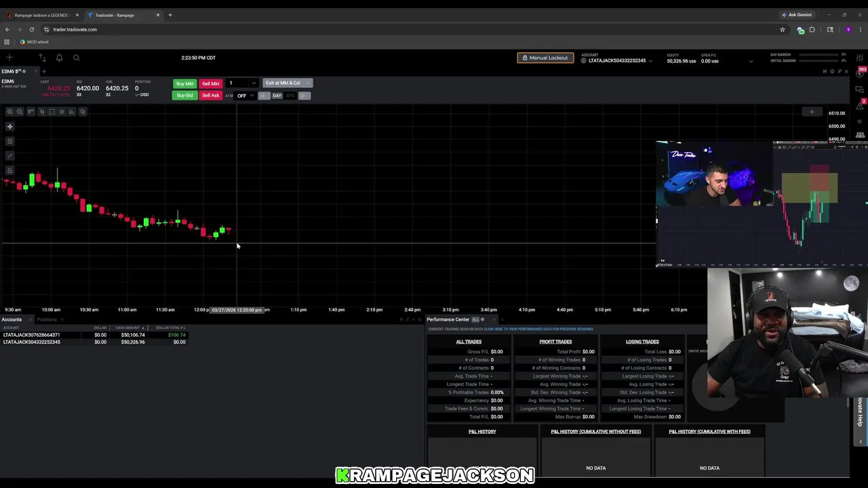Click the chart compare overlay icon

(x=82, y=112)
